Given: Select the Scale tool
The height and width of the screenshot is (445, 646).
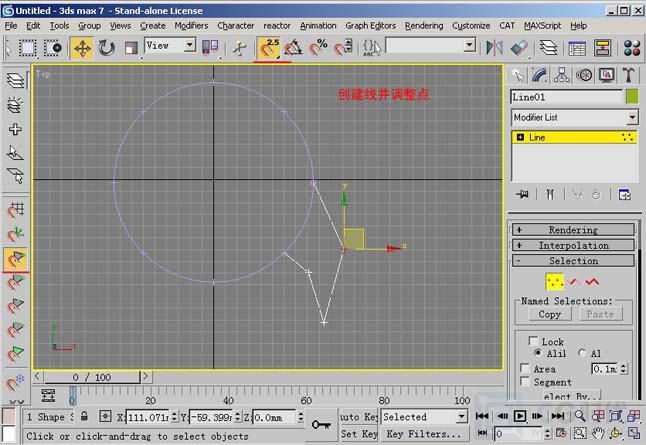Looking at the screenshot, I should pos(131,49).
